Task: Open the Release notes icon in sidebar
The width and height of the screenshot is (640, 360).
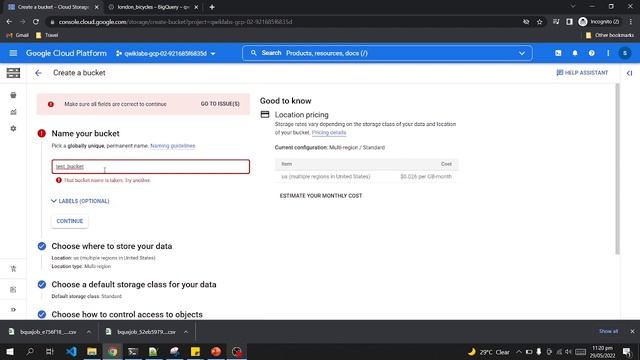Action: click(x=13, y=289)
